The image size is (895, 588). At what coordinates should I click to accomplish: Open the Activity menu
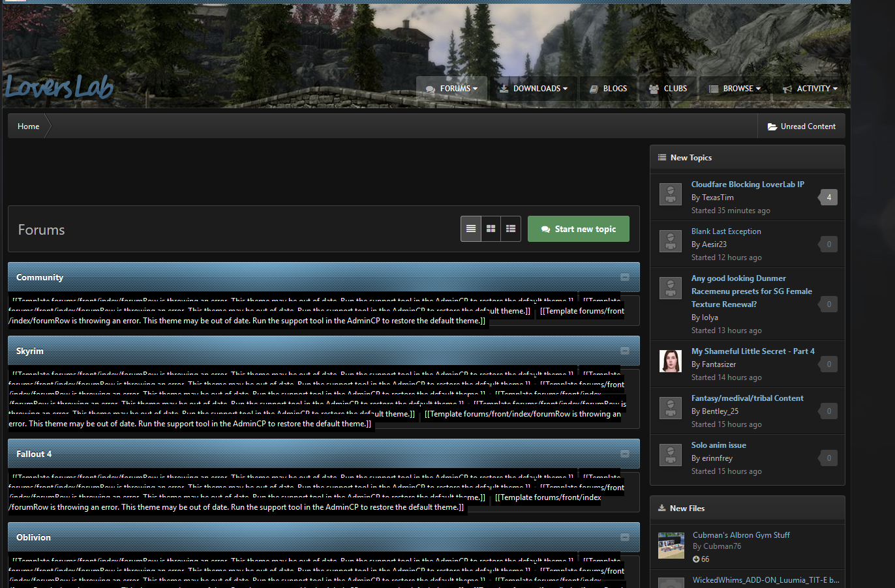[x=810, y=89]
